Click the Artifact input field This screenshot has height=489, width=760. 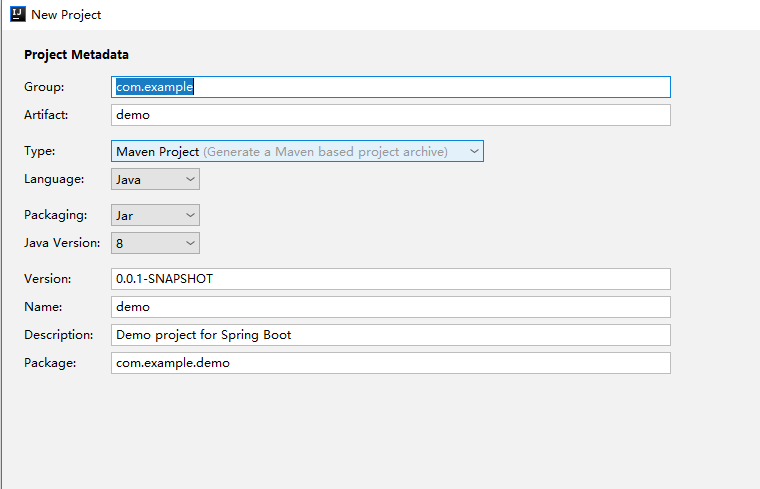coord(391,115)
